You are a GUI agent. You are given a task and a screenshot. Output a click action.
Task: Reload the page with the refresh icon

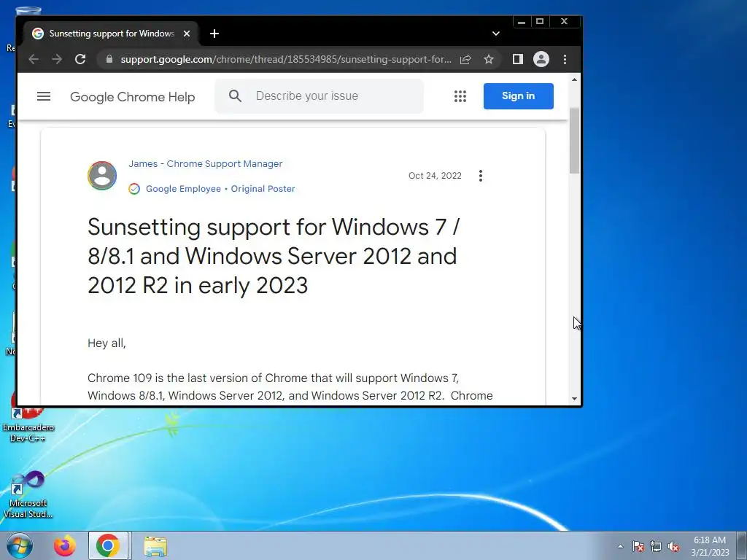click(80, 59)
